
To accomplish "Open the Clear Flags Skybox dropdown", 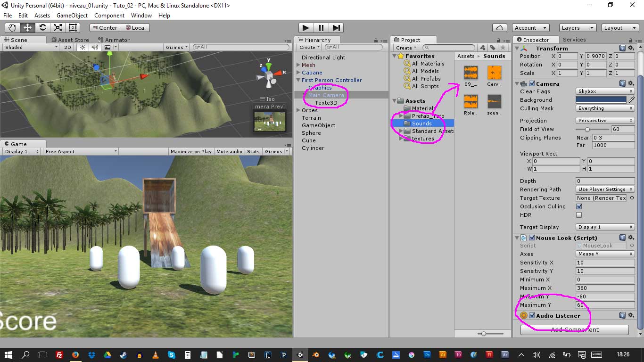I will pyautogui.click(x=605, y=91).
